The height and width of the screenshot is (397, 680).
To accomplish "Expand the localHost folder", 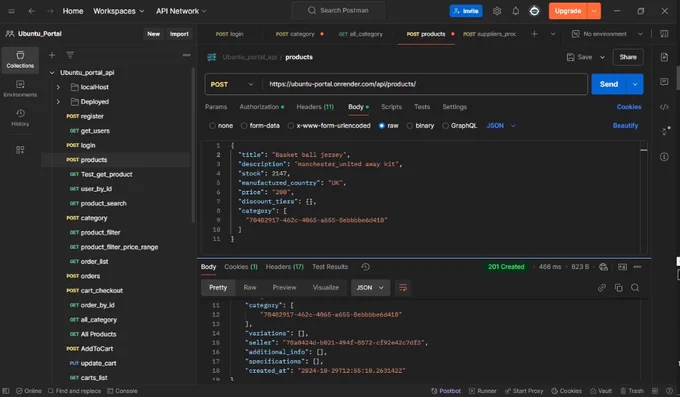I will tap(59, 87).
